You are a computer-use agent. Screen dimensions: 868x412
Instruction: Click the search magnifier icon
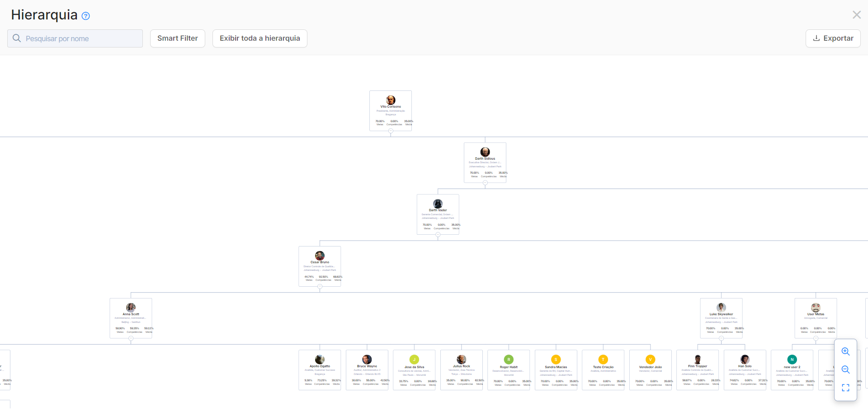pyautogui.click(x=17, y=38)
